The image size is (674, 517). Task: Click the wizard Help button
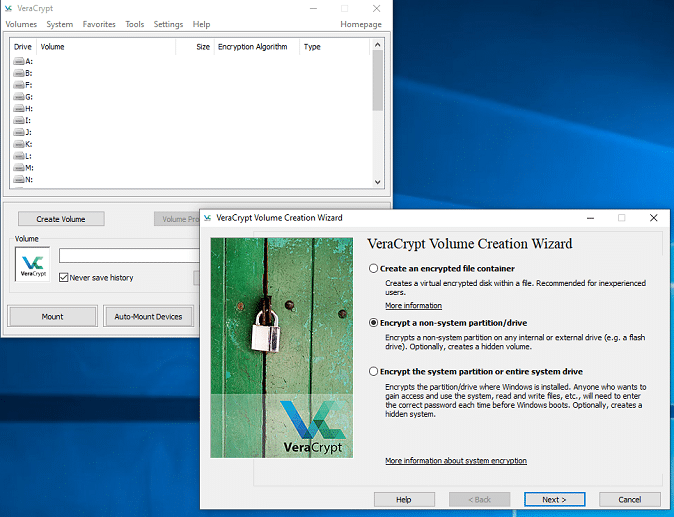click(404, 499)
